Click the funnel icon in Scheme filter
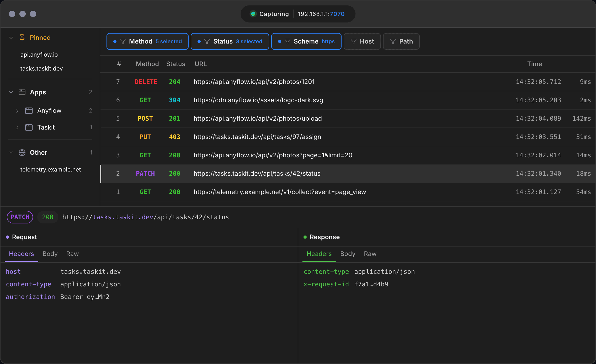Image resolution: width=596 pixels, height=364 pixels. tap(288, 42)
